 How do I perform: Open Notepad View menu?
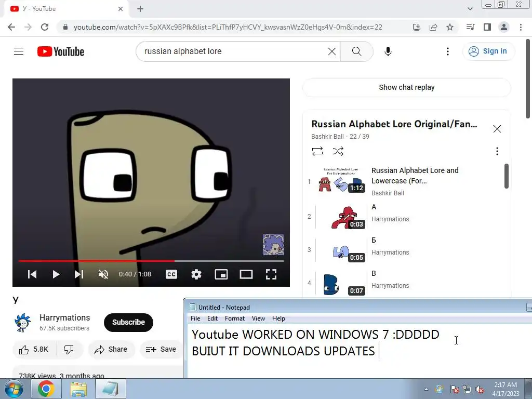coord(258,318)
